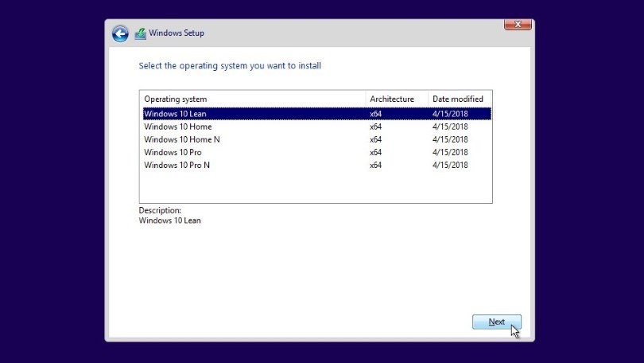Click the blue back arrow button
The height and width of the screenshot is (363, 644).
tap(120, 33)
